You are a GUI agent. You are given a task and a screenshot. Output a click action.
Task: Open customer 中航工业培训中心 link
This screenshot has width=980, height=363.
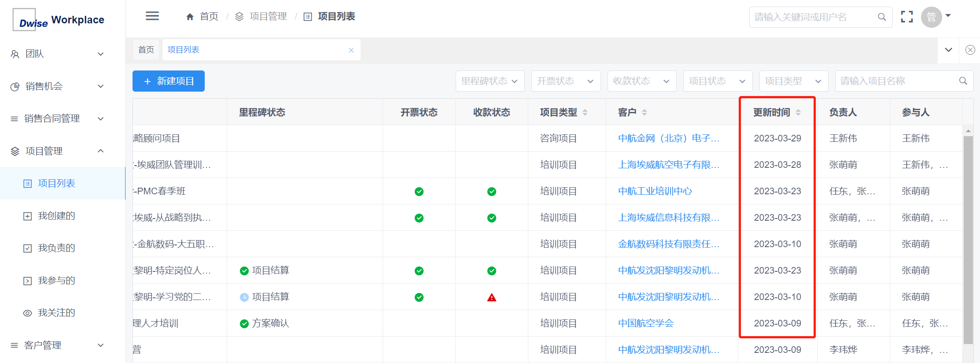click(655, 191)
